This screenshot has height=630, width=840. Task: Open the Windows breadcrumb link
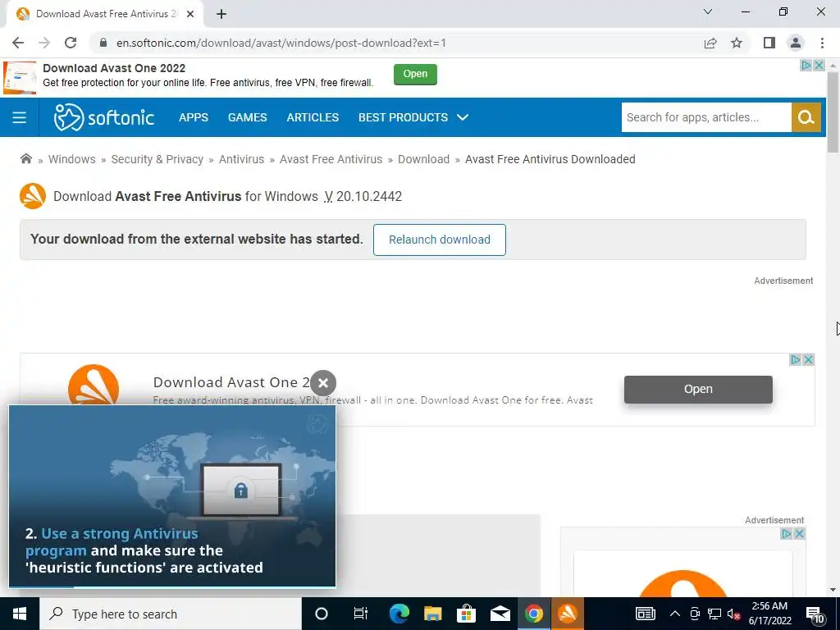[x=72, y=159]
